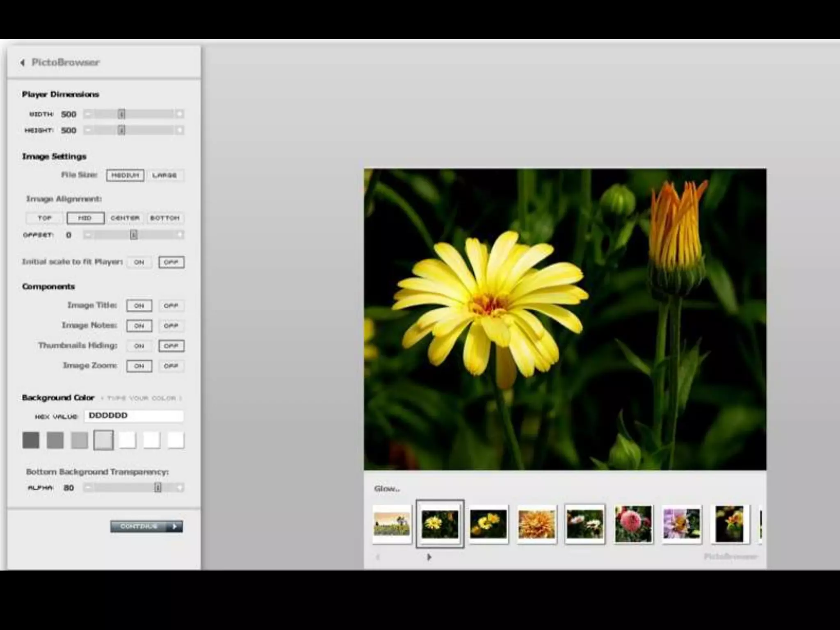This screenshot has width=840, height=630.
Task: Set image alignment to Bottom
Action: click(165, 218)
